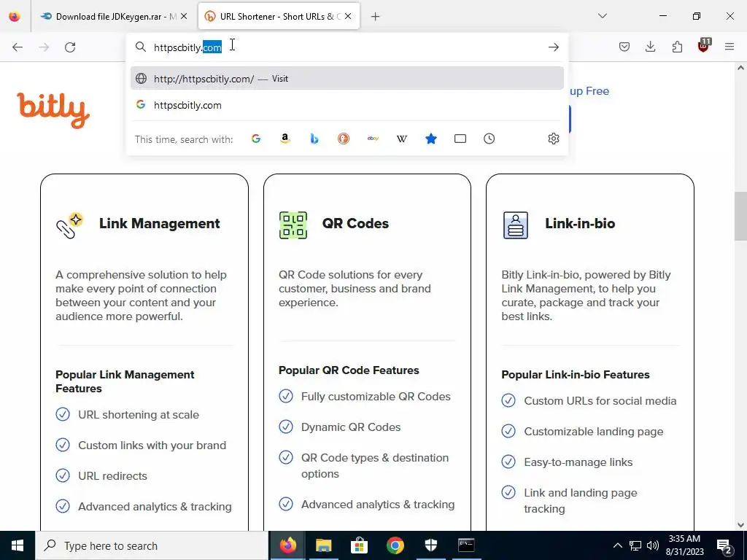
Task: Close the URL Shortener tab
Action: click(x=348, y=16)
